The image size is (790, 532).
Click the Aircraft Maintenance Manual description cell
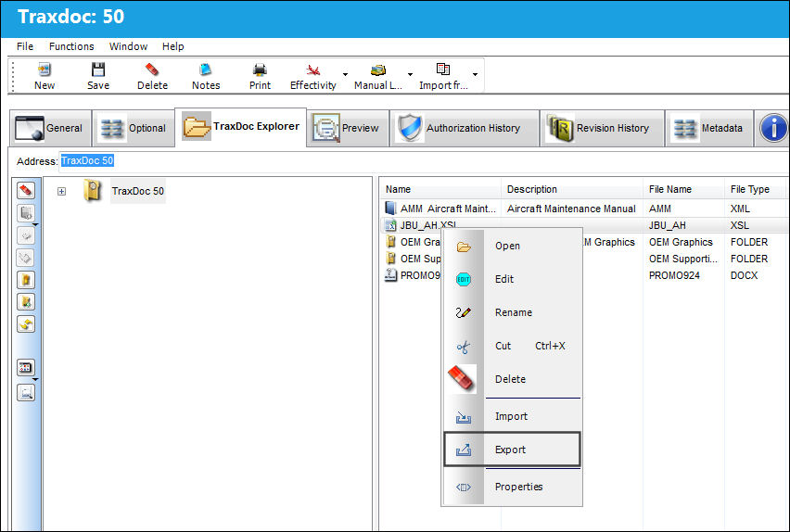point(571,209)
